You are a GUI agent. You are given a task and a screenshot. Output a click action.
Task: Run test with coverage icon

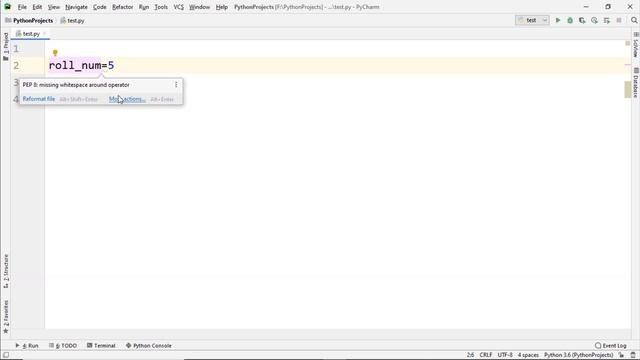[582, 20]
